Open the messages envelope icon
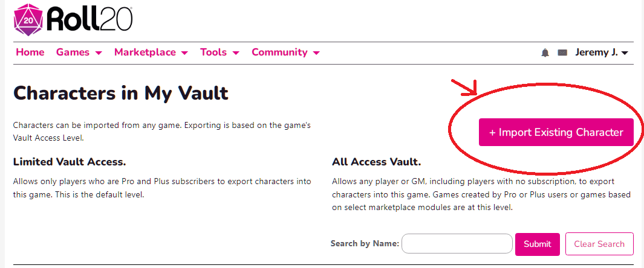The height and width of the screenshot is (268, 644). point(562,53)
